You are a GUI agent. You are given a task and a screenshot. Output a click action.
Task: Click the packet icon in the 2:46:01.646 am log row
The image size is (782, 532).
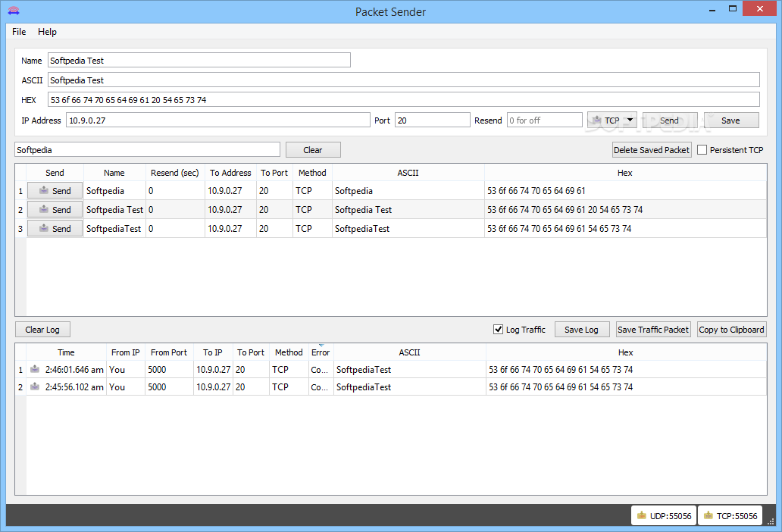pos(35,370)
